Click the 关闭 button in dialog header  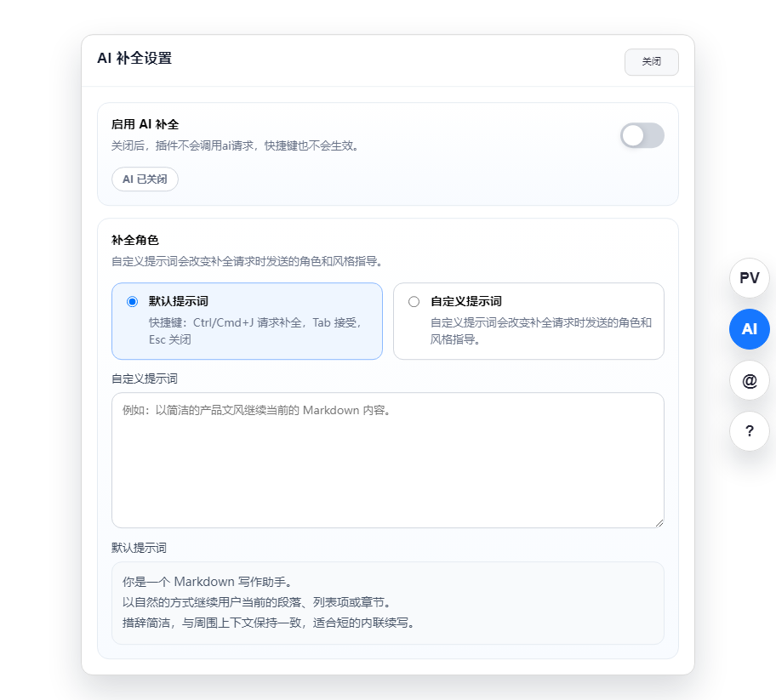651,62
